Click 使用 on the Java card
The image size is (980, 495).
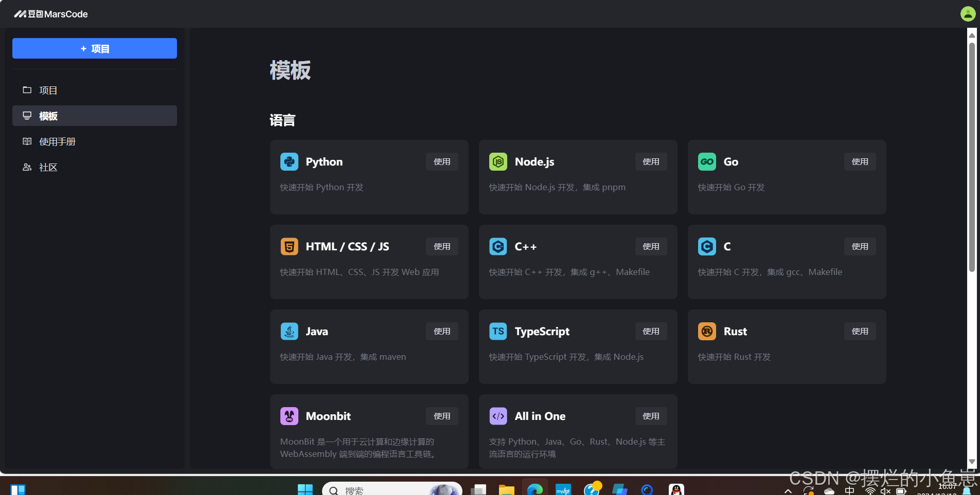point(442,331)
